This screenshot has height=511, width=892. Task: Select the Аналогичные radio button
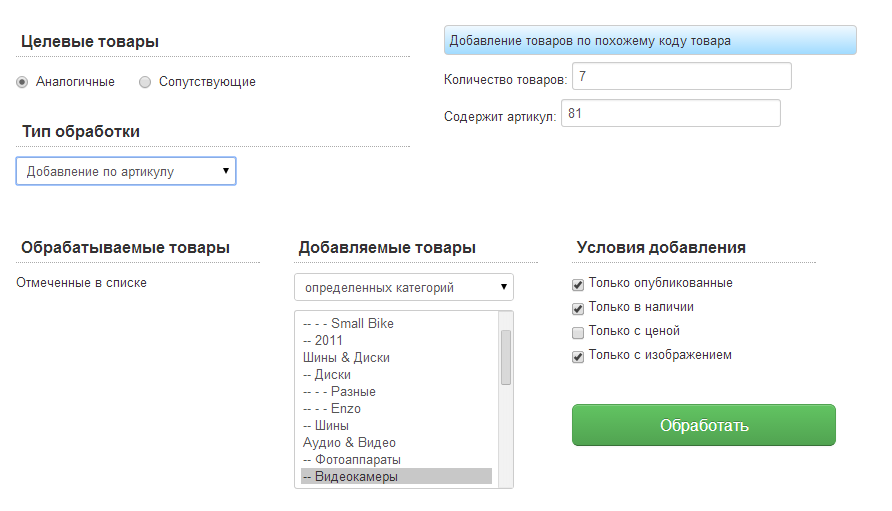click(22, 82)
